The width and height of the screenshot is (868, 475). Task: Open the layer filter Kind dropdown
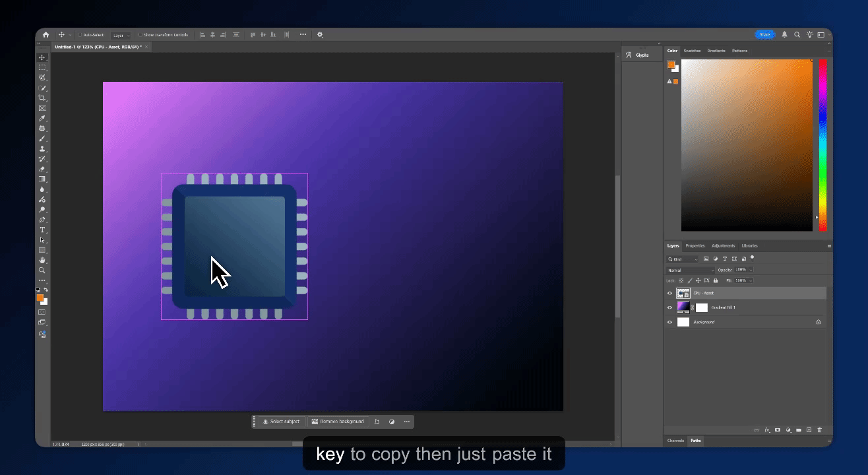pyautogui.click(x=682, y=259)
